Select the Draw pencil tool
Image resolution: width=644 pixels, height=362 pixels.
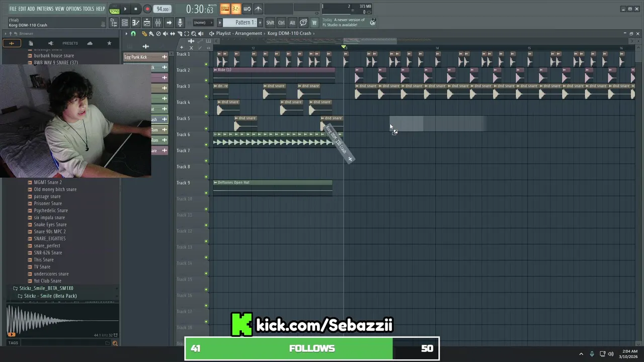144,34
